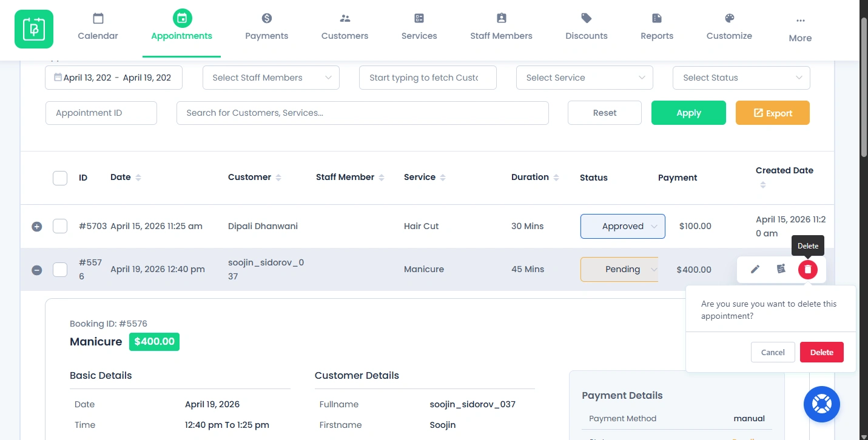Click the fetch Customer typing field
Viewport: 868px width, 440px height.
[428, 78]
